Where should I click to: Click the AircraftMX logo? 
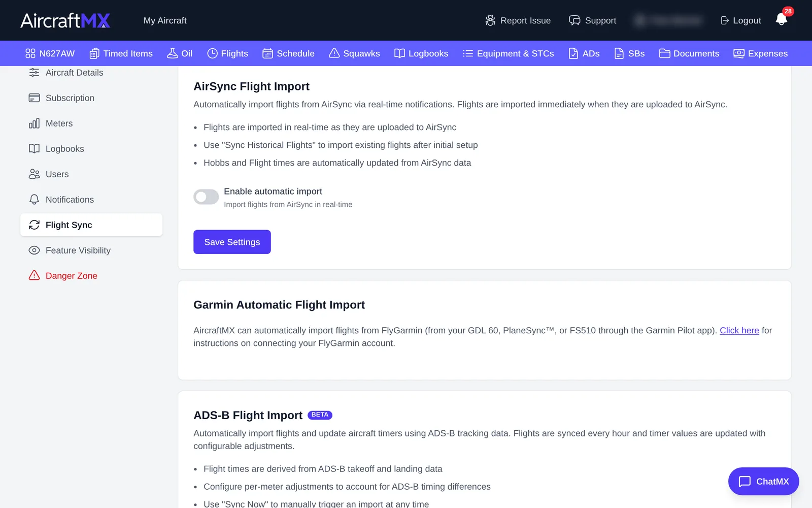point(65,20)
